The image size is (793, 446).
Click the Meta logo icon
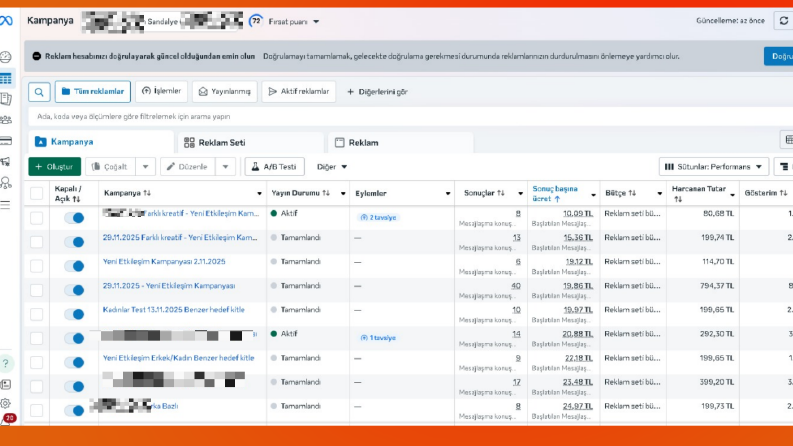pyautogui.click(x=6, y=21)
